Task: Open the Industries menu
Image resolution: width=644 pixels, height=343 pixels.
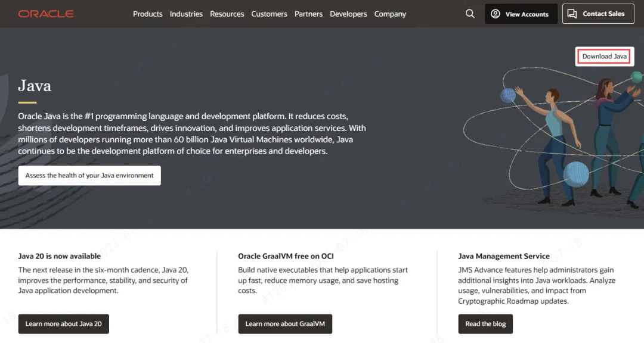Action: coord(186,14)
